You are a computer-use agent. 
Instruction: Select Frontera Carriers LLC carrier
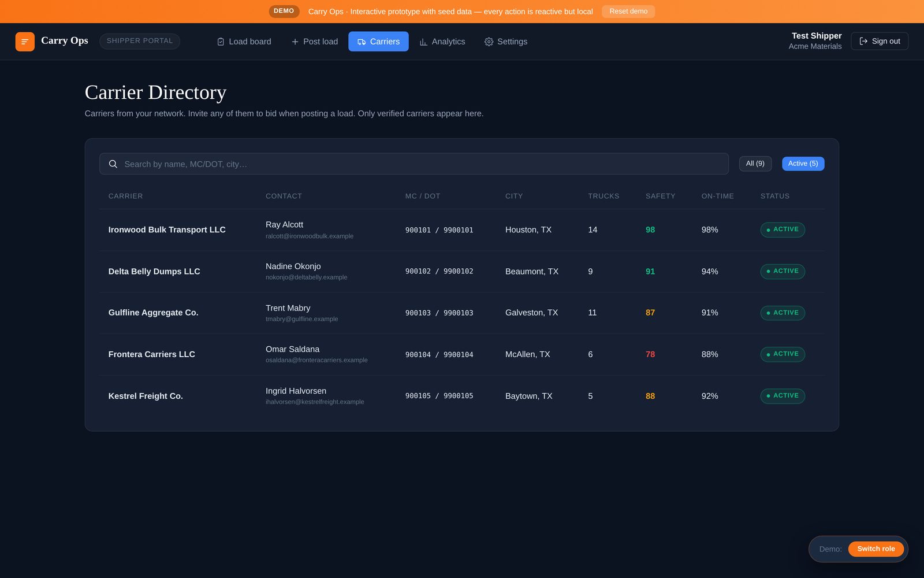[x=152, y=354]
